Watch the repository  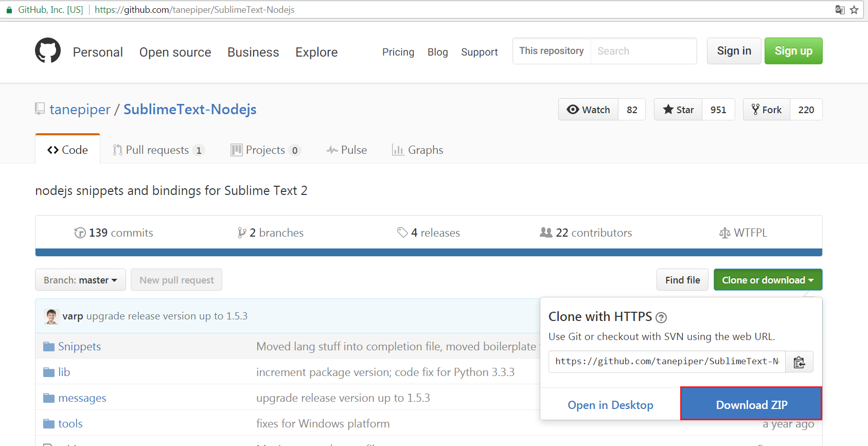point(588,110)
